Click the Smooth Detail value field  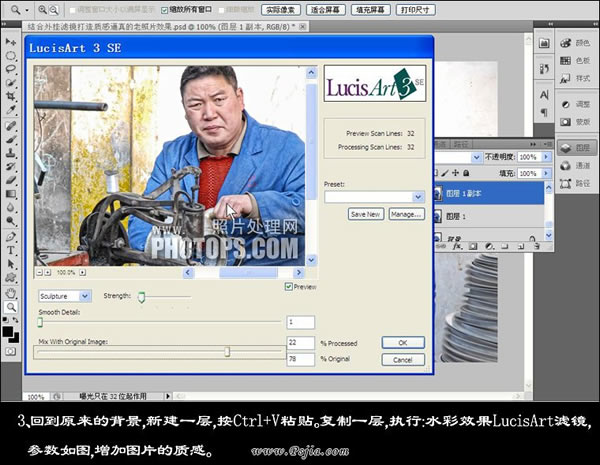tap(301, 322)
